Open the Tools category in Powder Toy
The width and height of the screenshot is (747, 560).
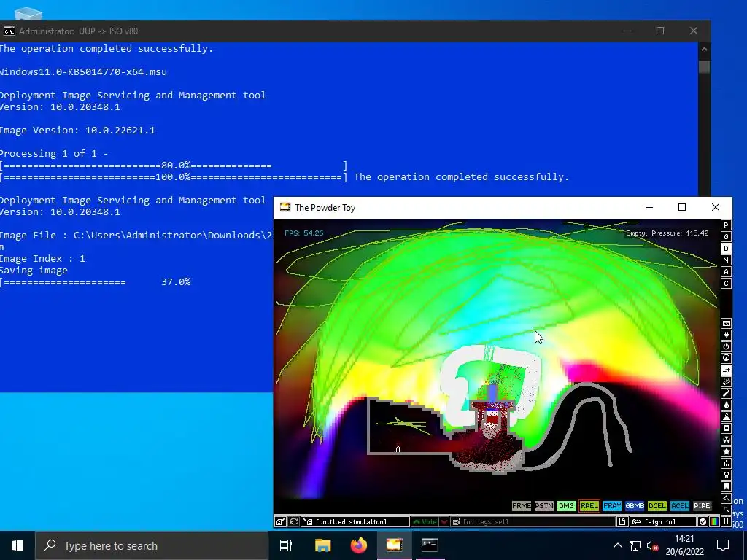point(726,475)
